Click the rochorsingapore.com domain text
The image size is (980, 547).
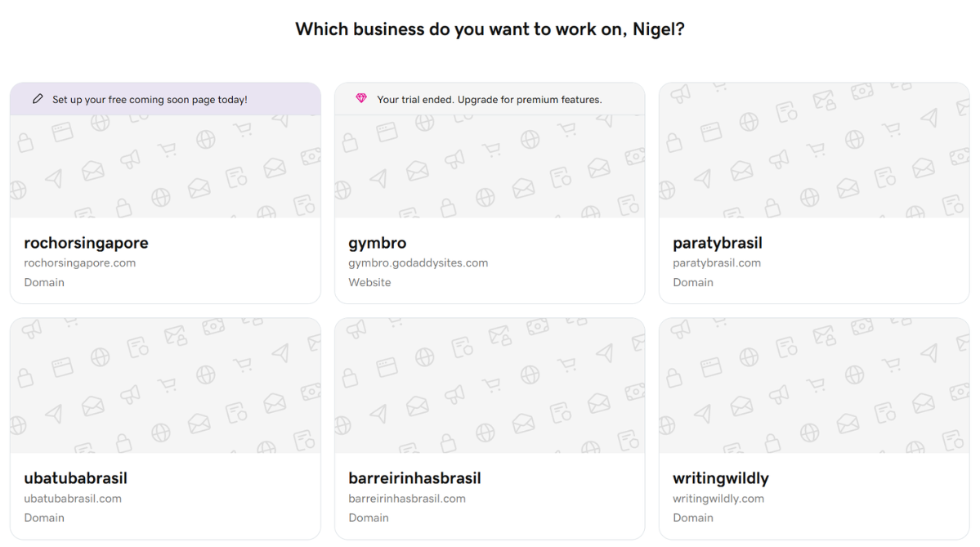(79, 263)
